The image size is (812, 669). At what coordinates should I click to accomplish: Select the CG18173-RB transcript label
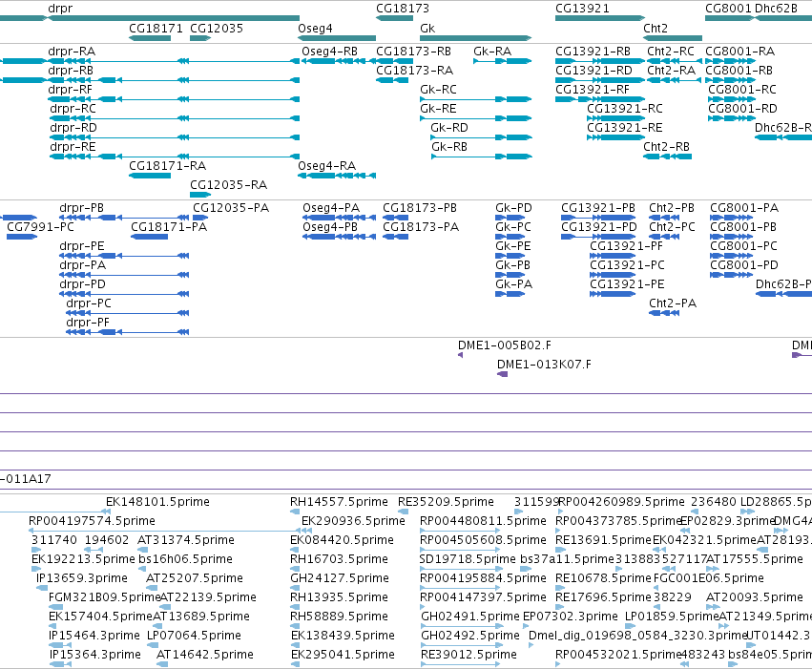pos(413,52)
